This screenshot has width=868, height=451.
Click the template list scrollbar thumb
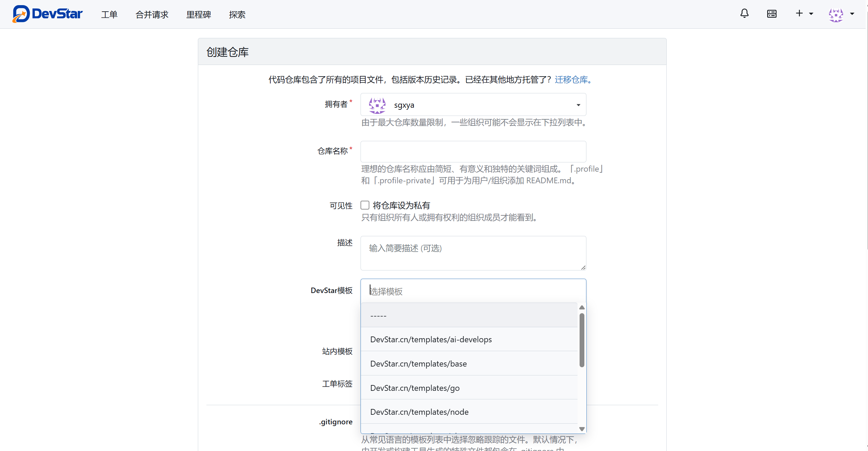[582, 340]
